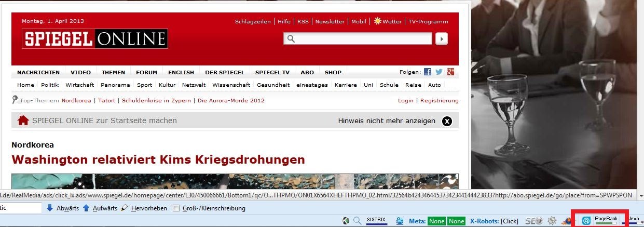Click the Twitter follow icon

pos(439,72)
